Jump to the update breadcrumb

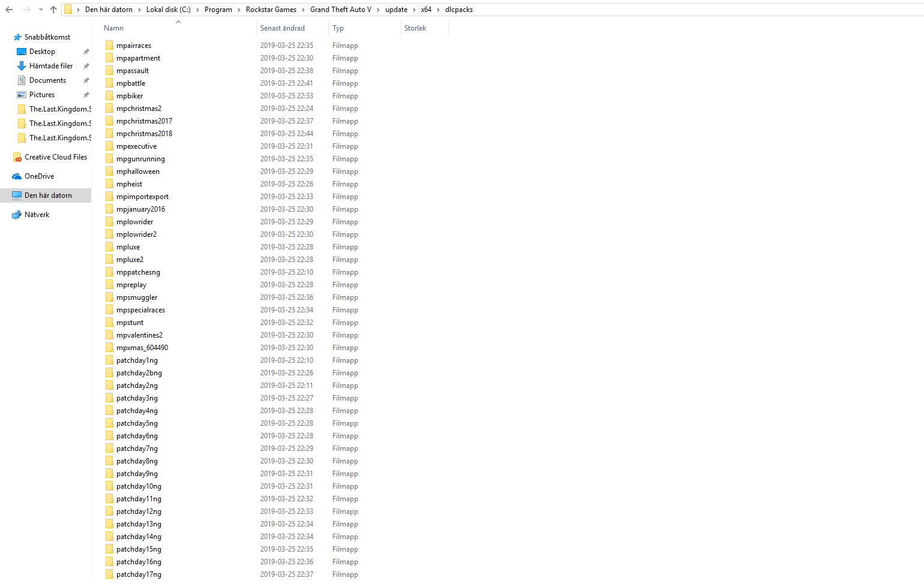click(x=396, y=10)
